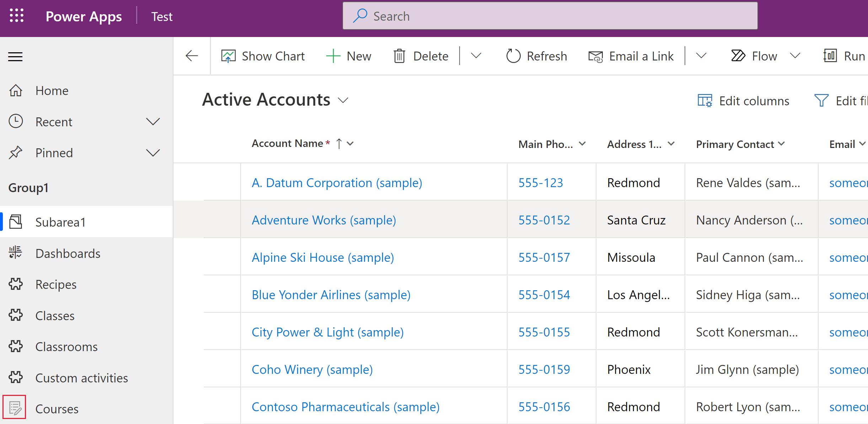Open Adventure Works (sample) record

[323, 220]
